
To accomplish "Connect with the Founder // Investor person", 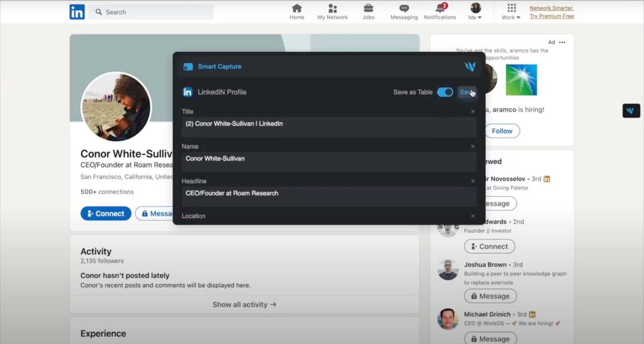I will [x=489, y=246].
